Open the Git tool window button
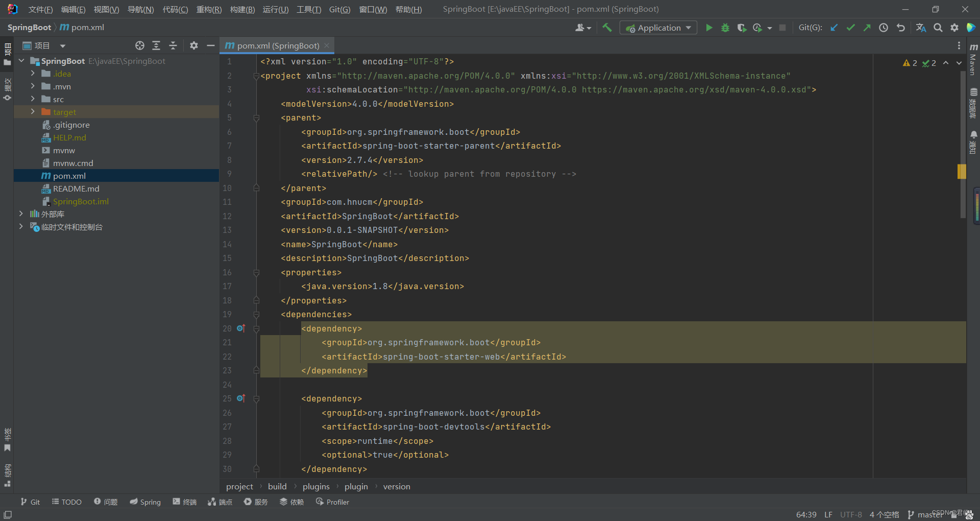The height and width of the screenshot is (521, 980). click(x=30, y=502)
